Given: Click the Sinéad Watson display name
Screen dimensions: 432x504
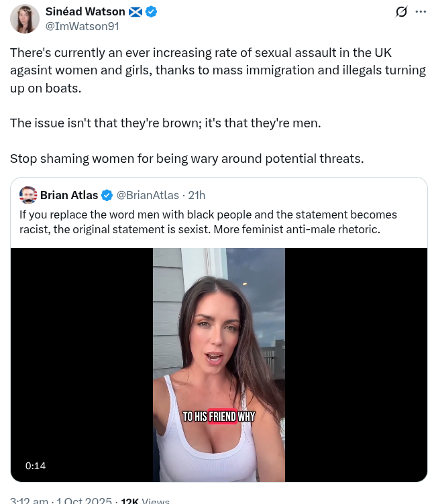Looking at the screenshot, I should click(85, 12).
